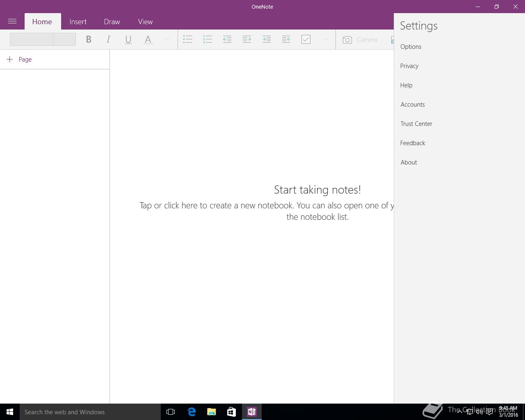This screenshot has height=420, width=525.
Task: Add a new page with plus Page
Action: 19,59
